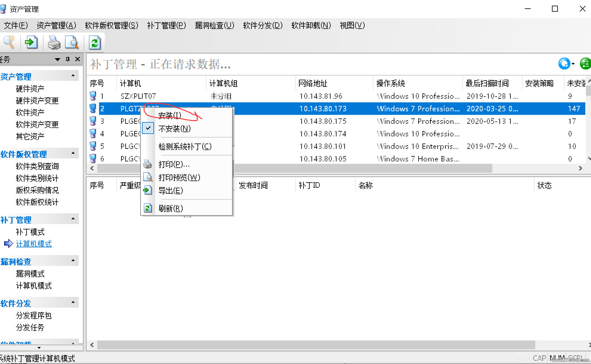Click computer icon in row 1 SZXPLIT07
This screenshot has width=591, height=364.
tap(93, 96)
